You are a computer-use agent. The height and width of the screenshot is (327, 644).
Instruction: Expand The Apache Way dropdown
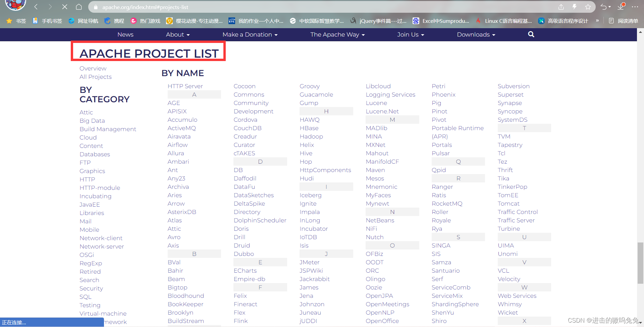tap(337, 35)
